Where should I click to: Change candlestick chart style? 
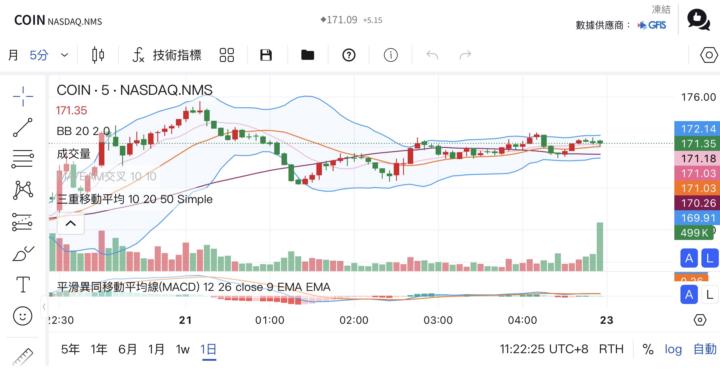(98, 55)
